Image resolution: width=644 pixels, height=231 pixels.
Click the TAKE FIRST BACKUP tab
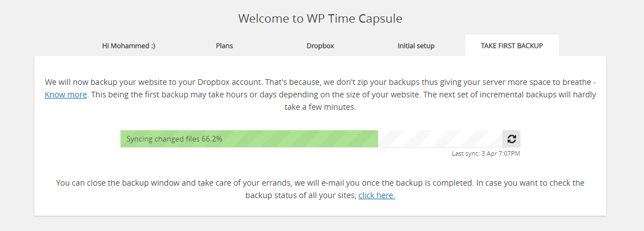512,46
